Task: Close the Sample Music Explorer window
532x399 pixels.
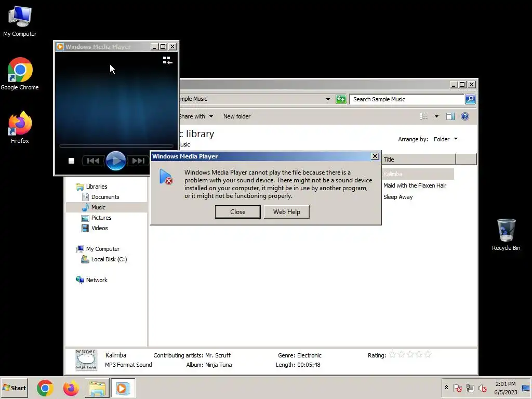Action: click(x=472, y=85)
